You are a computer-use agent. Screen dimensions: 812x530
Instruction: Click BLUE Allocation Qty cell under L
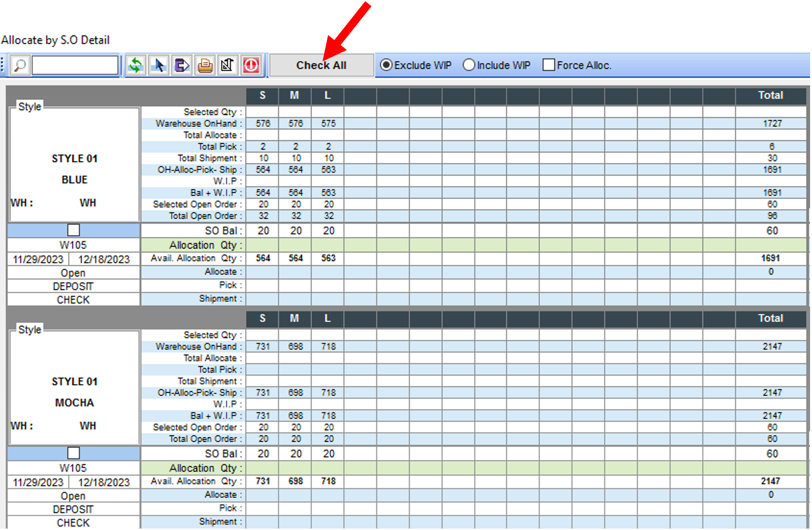coord(327,245)
